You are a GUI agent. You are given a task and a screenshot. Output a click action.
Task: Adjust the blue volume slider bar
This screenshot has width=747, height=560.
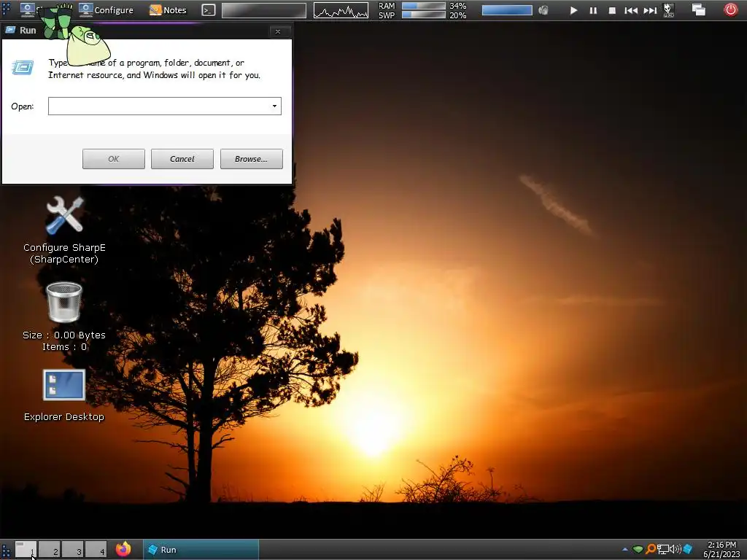point(507,10)
